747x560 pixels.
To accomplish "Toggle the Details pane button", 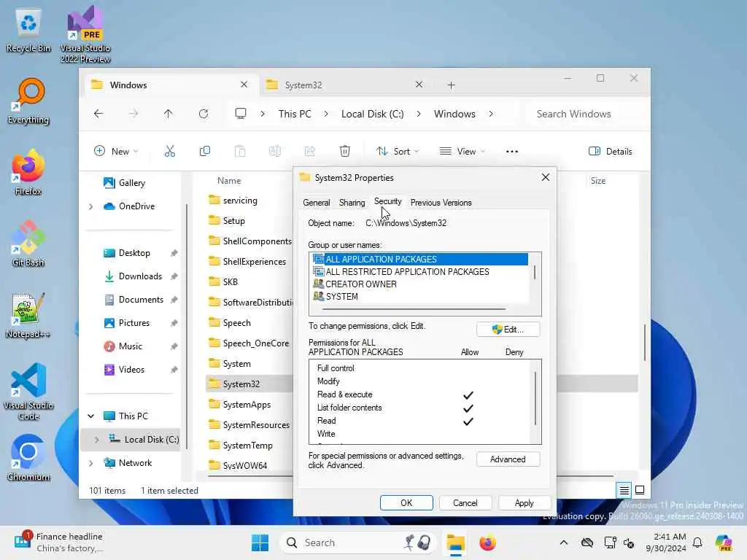I will [611, 152].
